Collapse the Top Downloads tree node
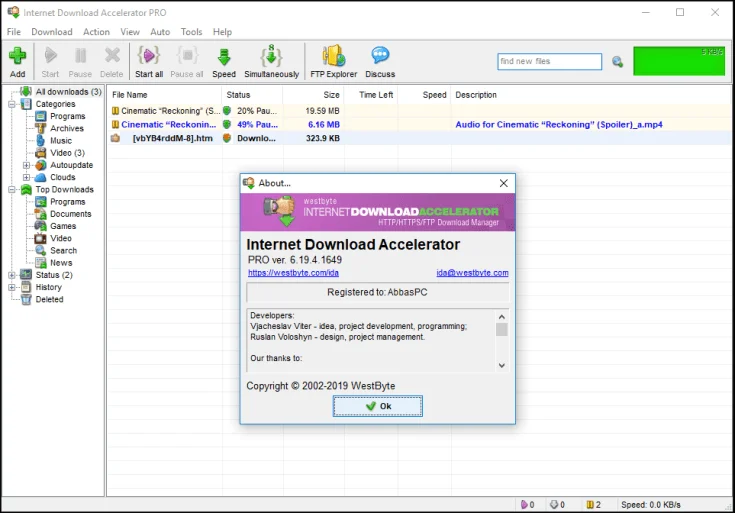The height and width of the screenshot is (513, 735). tap(12, 189)
